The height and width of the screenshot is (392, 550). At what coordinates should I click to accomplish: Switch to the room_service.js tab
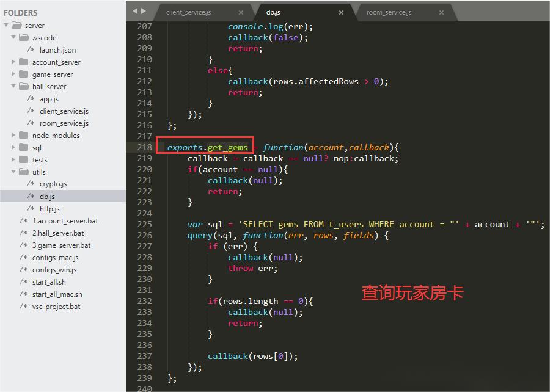(389, 12)
